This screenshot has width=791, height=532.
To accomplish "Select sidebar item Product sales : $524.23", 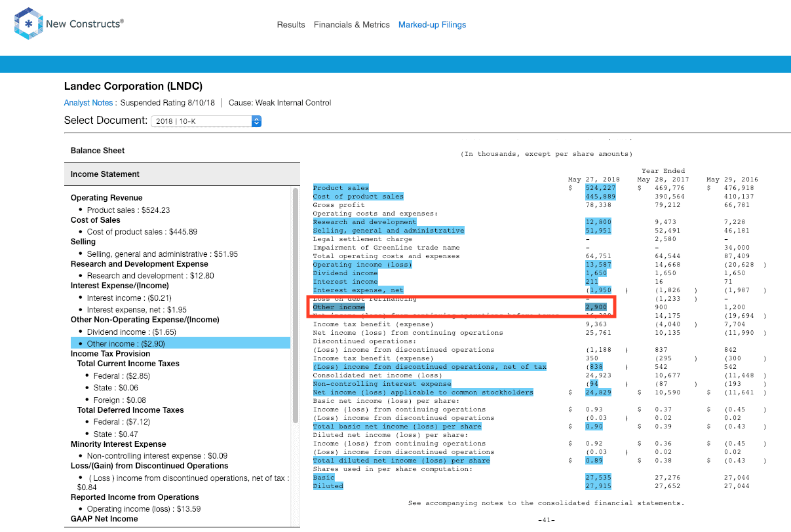I will tap(128, 210).
